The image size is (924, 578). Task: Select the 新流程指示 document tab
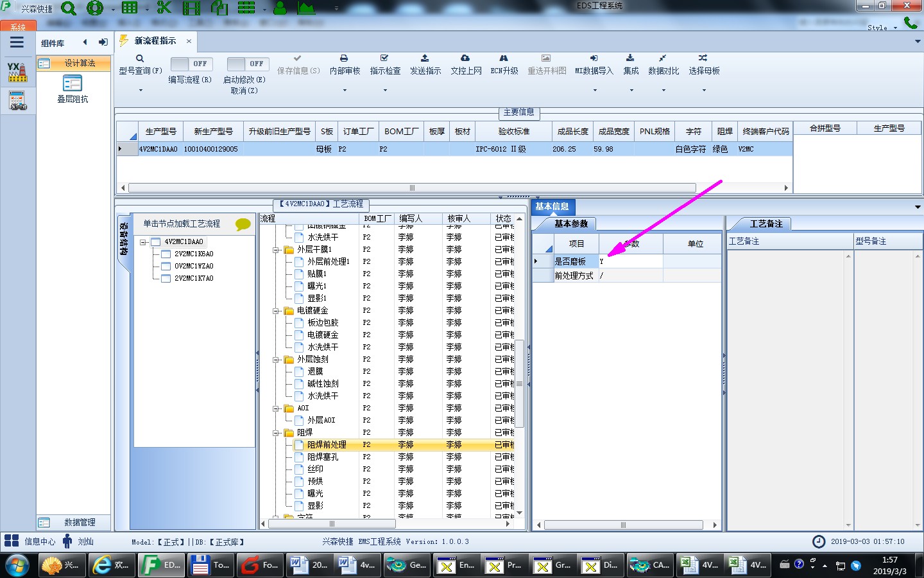(x=155, y=41)
